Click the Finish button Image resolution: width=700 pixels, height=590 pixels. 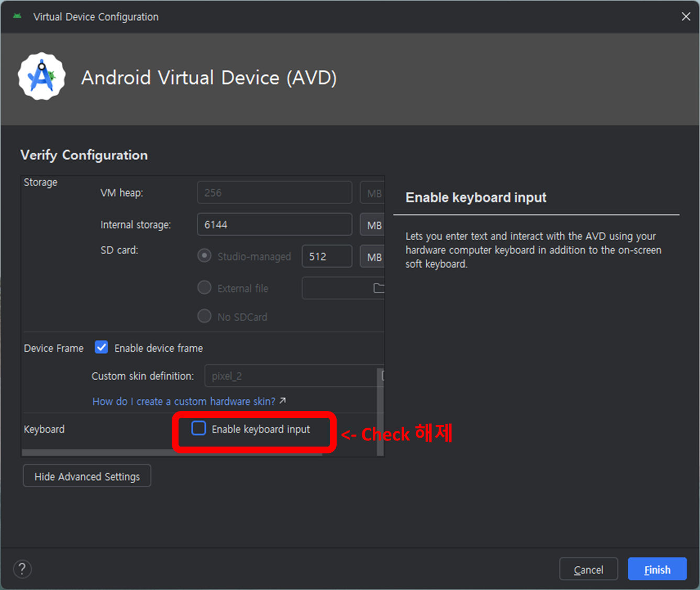tap(657, 569)
